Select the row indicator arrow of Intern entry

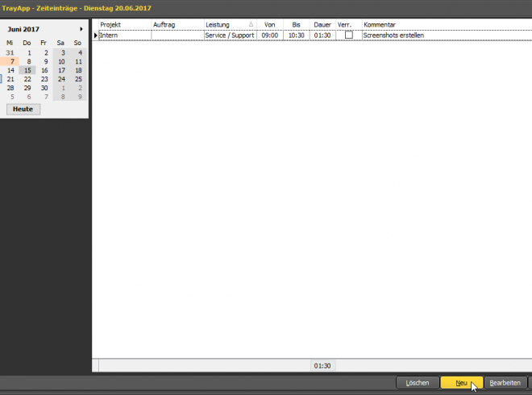pos(95,35)
